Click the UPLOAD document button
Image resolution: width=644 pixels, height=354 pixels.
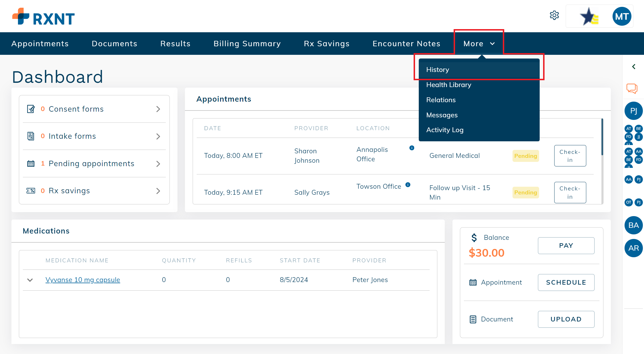pyautogui.click(x=566, y=319)
